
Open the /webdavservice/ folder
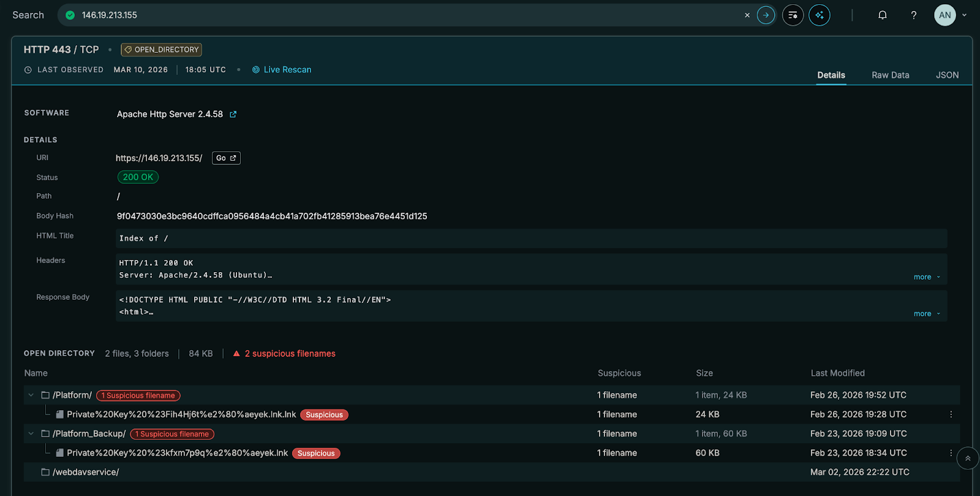click(85, 472)
